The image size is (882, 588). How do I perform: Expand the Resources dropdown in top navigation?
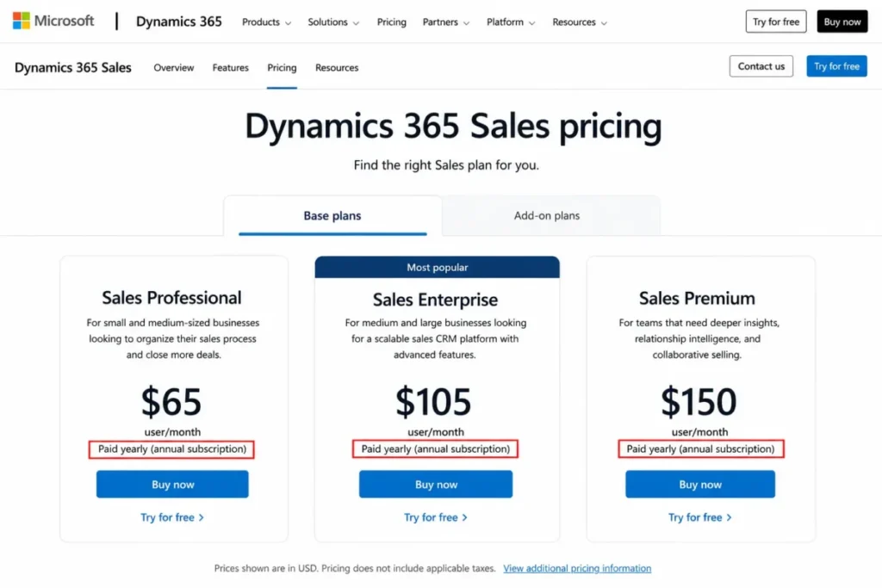click(x=580, y=22)
